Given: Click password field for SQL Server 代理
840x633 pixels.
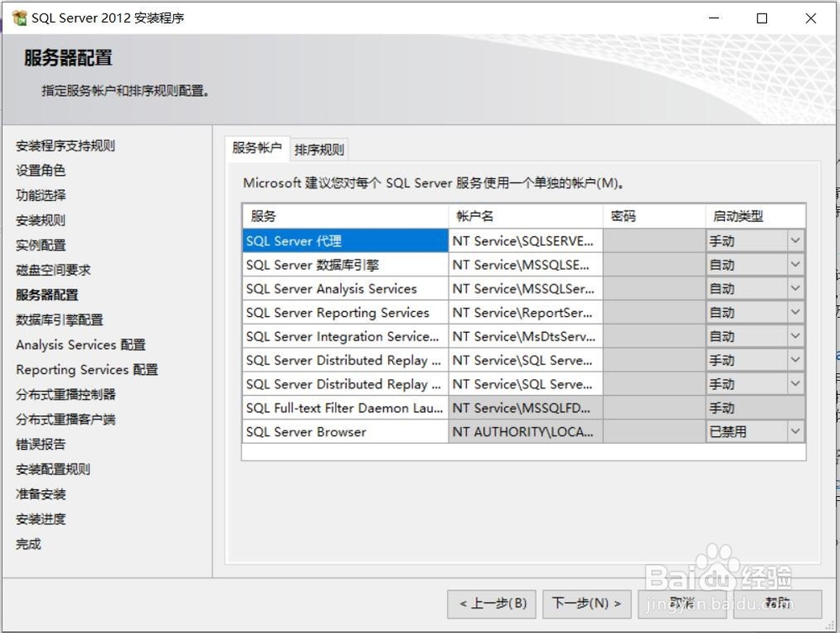Looking at the screenshot, I should coord(654,240).
